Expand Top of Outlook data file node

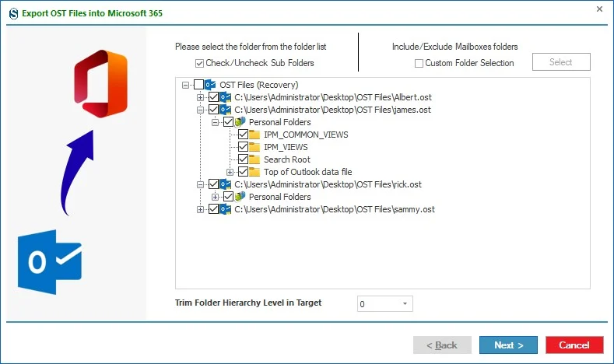point(230,172)
